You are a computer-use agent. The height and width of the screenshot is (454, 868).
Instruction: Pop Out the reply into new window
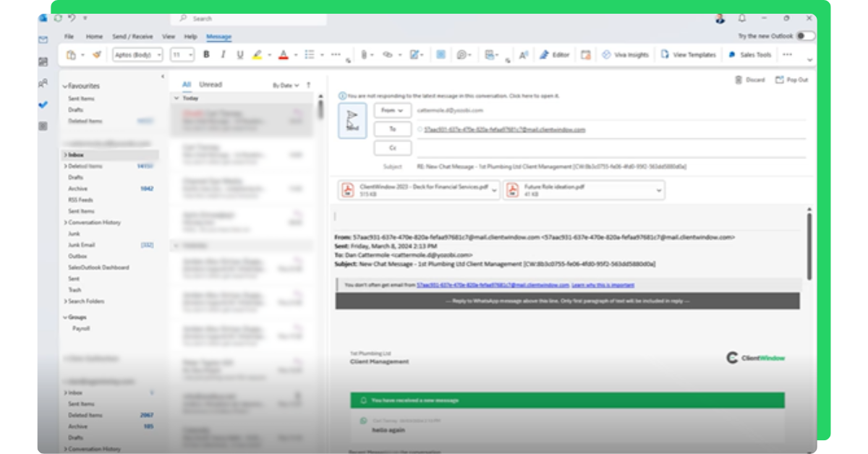(792, 80)
